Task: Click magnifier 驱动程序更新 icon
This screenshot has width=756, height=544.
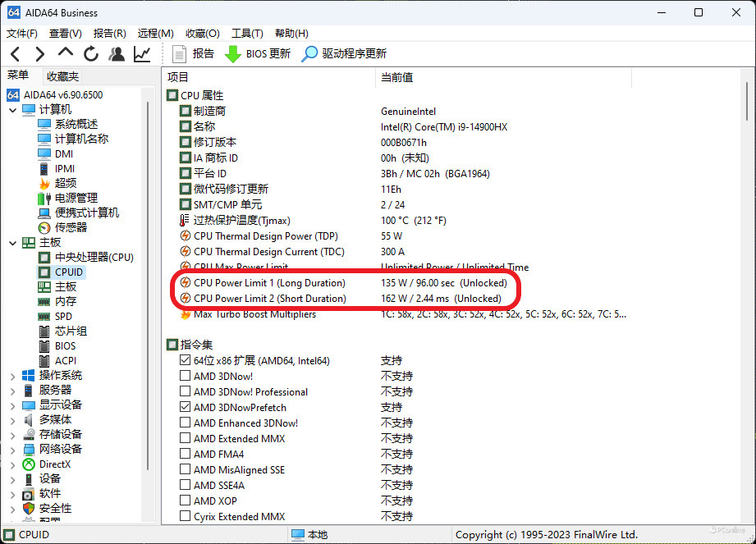Action: 309,54
